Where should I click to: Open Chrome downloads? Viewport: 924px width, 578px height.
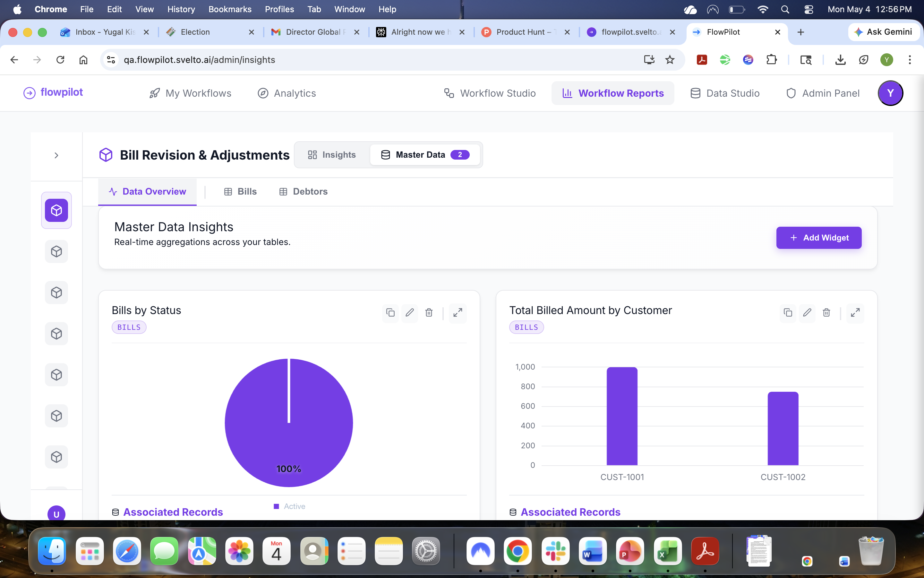[840, 60]
